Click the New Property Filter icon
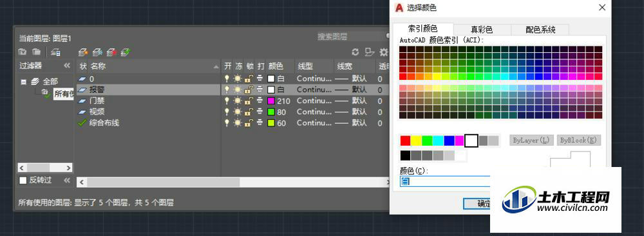Screen dimensions: 644x236 [23, 52]
